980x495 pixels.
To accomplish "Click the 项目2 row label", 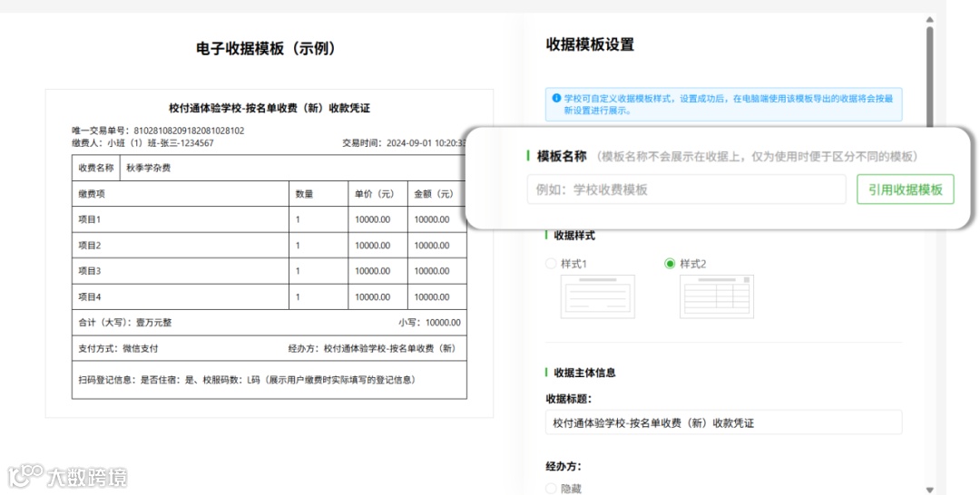I will [x=89, y=246].
